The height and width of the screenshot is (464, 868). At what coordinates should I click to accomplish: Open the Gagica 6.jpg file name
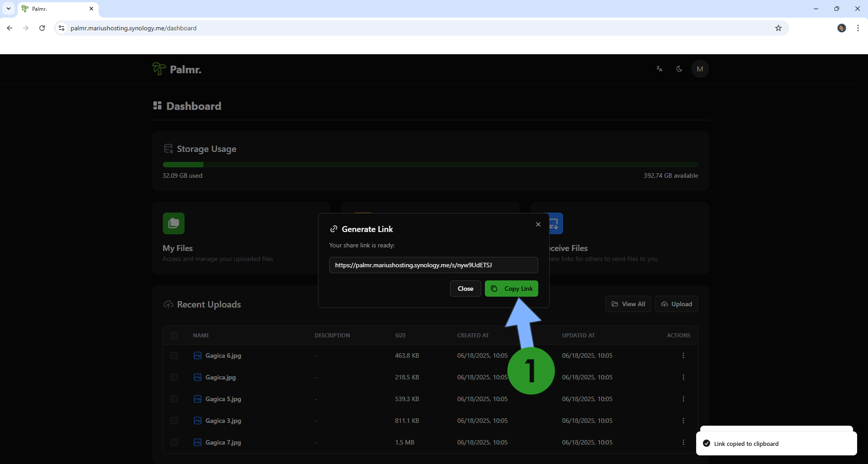(223, 355)
